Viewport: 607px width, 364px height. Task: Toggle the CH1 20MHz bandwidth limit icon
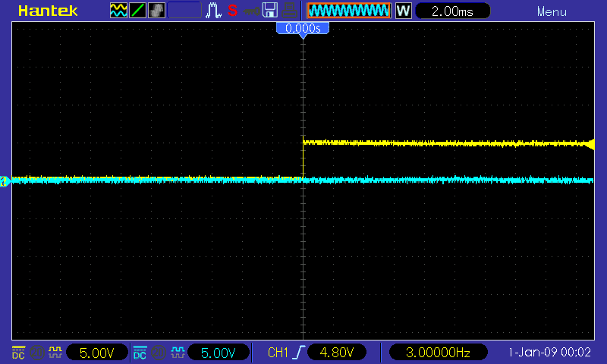pyautogui.click(x=37, y=353)
